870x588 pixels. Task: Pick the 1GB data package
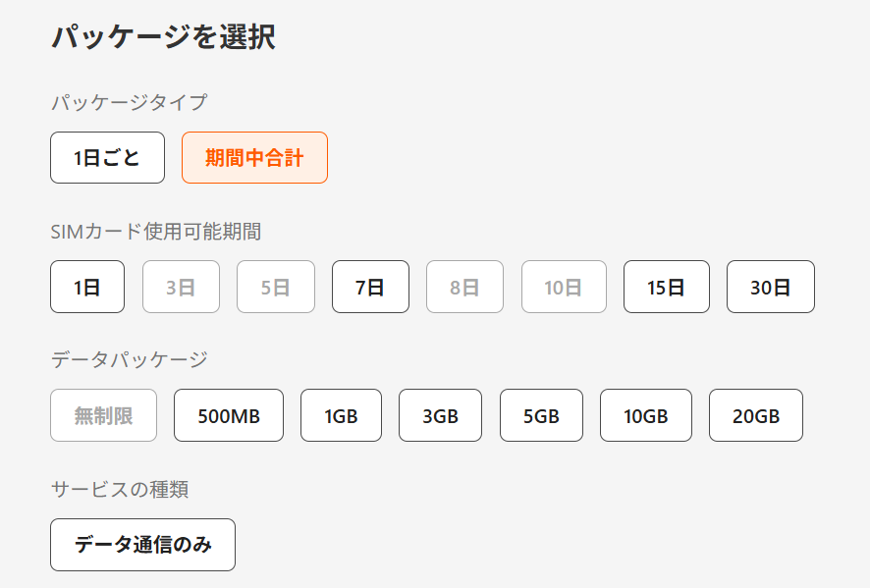point(341,415)
